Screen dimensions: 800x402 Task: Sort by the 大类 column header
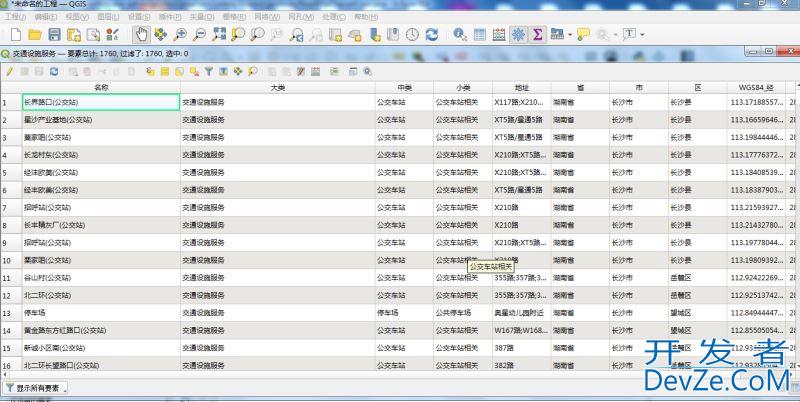[278, 88]
